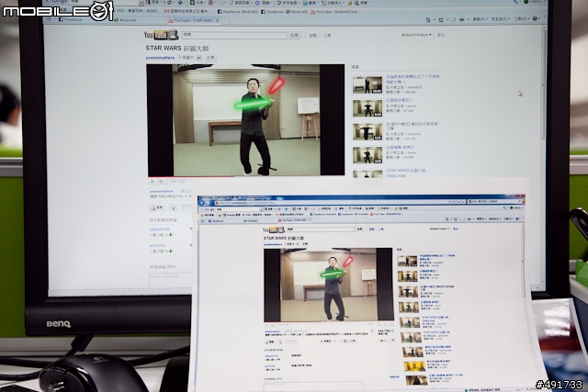588x392 pixels.
Task: Open 'Facebook Mobile01' favorites bar bookmark
Action: [238, 12]
